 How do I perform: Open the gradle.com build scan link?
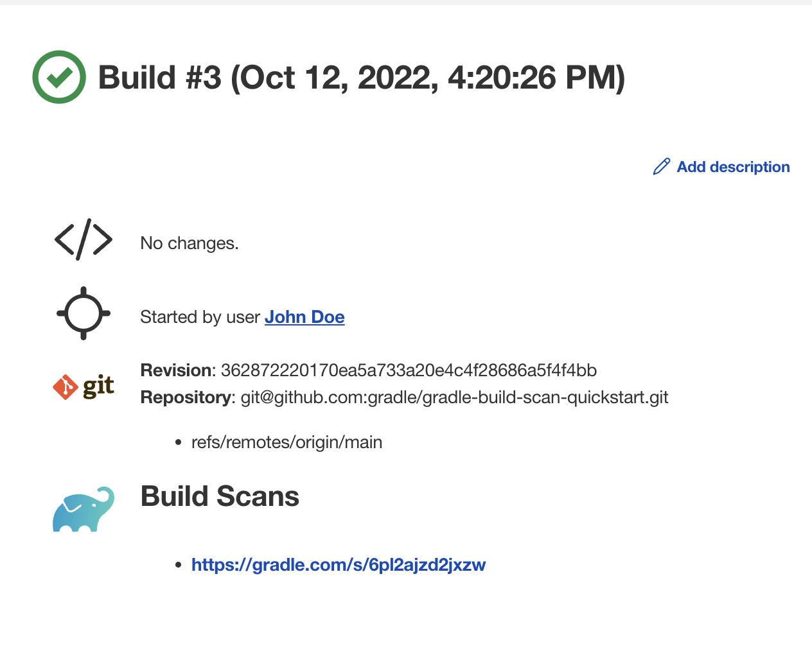tap(339, 564)
